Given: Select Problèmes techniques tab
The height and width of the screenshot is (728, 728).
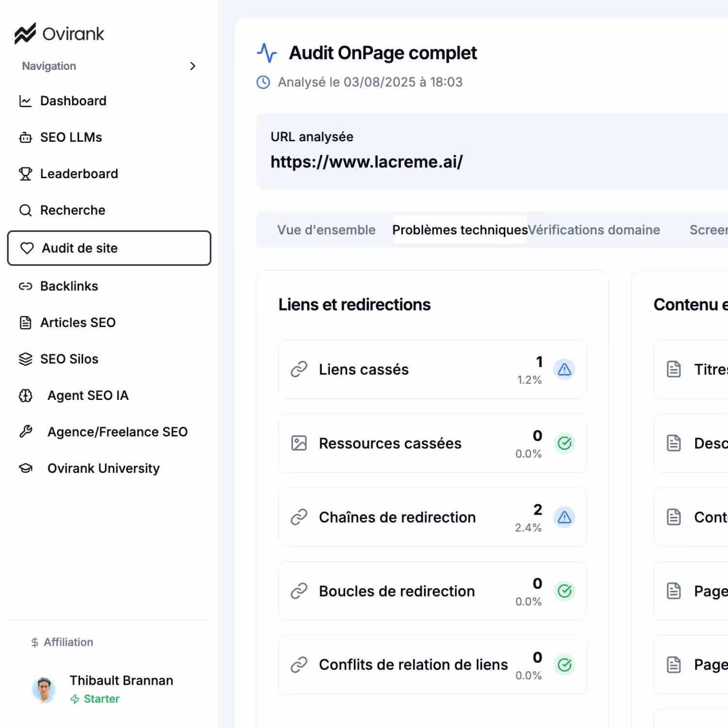Looking at the screenshot, I should tap(460, 230).
